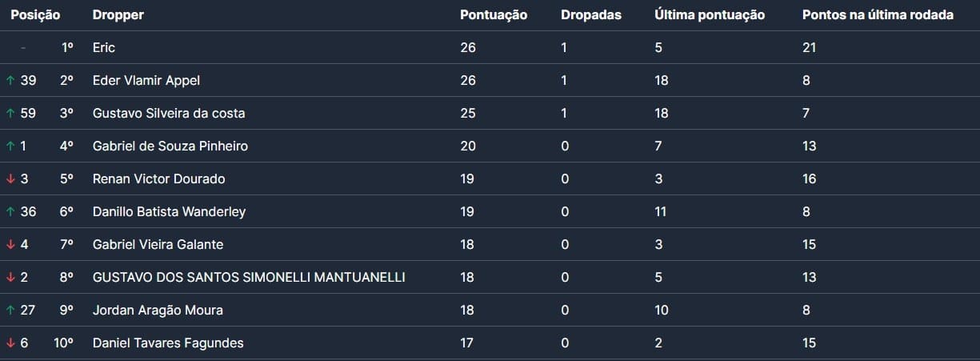This screenshot has height=361, width=980.
Task: Click the green up arrow beside Eder Vlamir Appel
Action: (10, 80)
